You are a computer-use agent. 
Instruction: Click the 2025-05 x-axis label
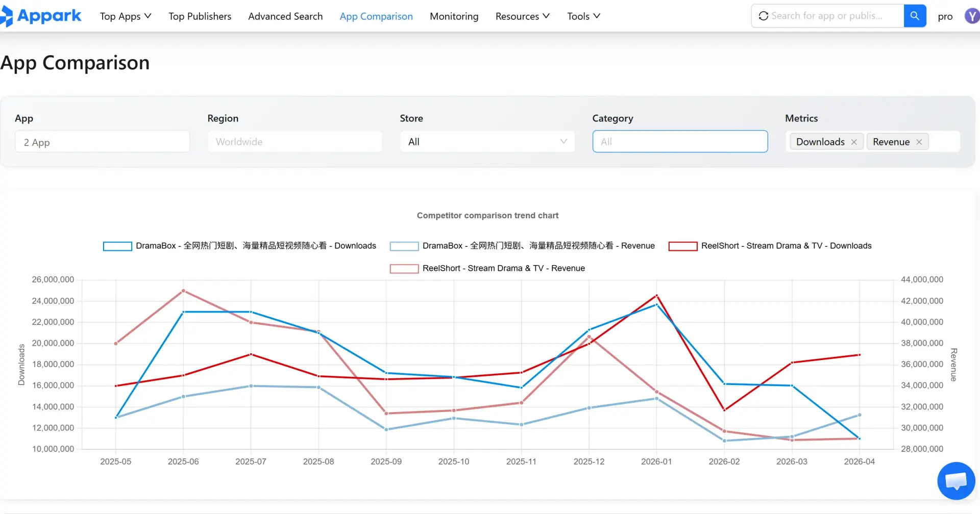tap(115, 461)
